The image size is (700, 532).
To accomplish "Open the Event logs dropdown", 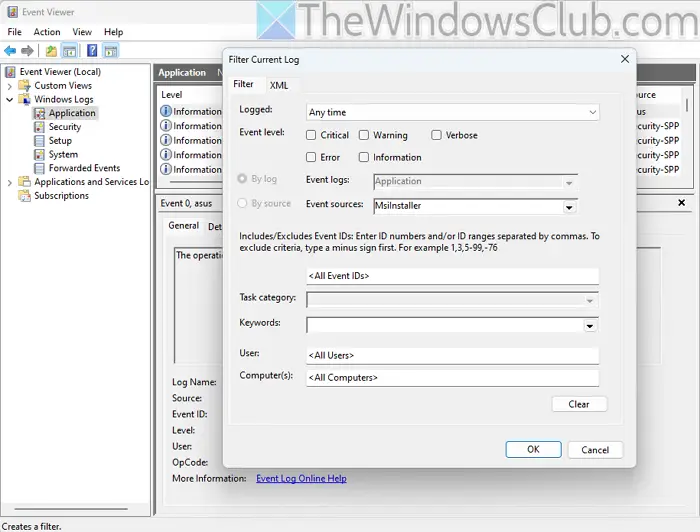I will (475, 181).
